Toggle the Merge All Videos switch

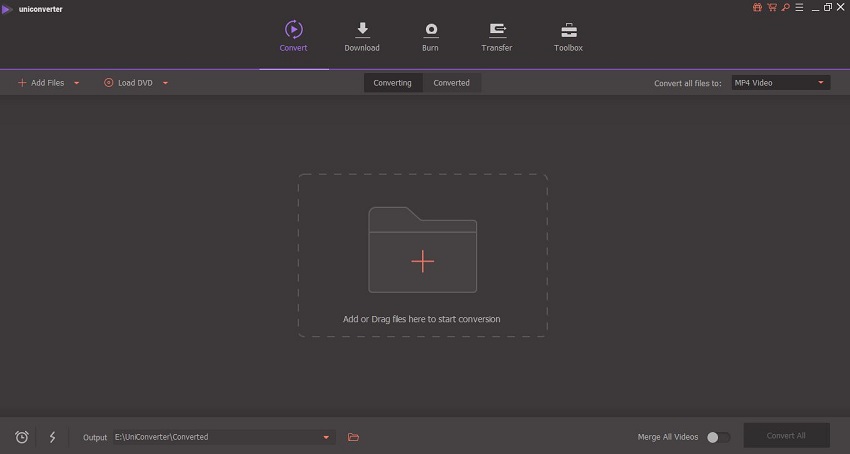point(717,437)
